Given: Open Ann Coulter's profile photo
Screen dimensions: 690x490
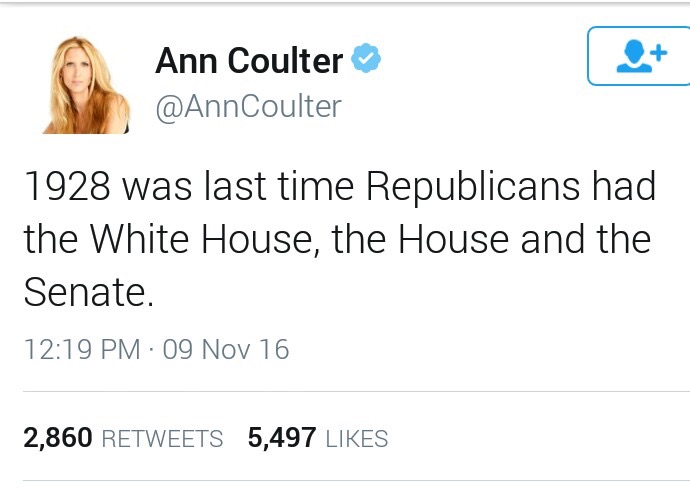Looking at the screenshot, I should point(86,85).
